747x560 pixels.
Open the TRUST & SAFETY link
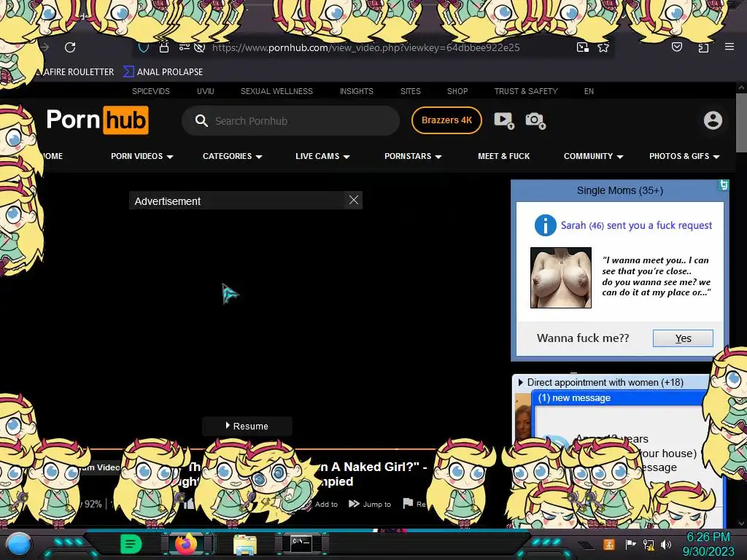pyautogui.click(x=526, y=91)
